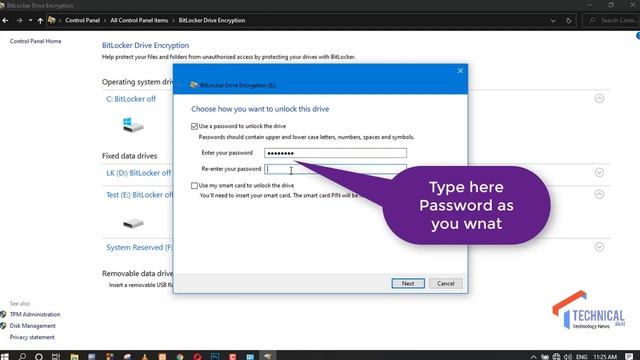Screen dimensions: 640x360
Task: Refresh the Control Panel window
Action: click(569, 20)
